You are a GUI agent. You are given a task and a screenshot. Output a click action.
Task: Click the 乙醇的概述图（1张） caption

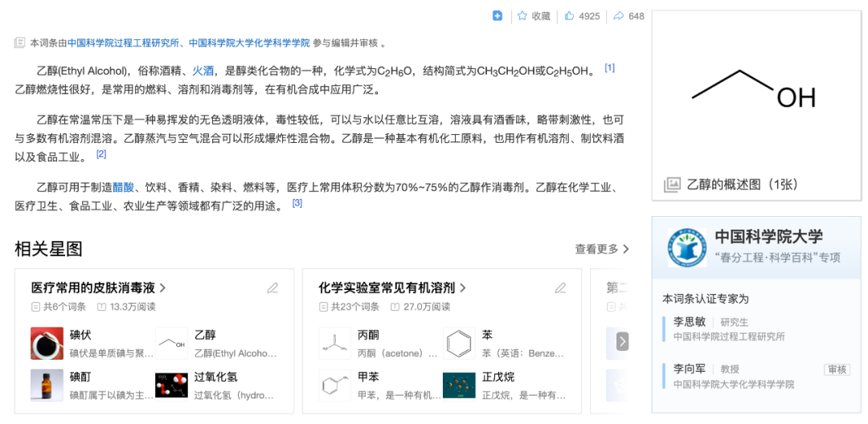click(x=743, y=185)
